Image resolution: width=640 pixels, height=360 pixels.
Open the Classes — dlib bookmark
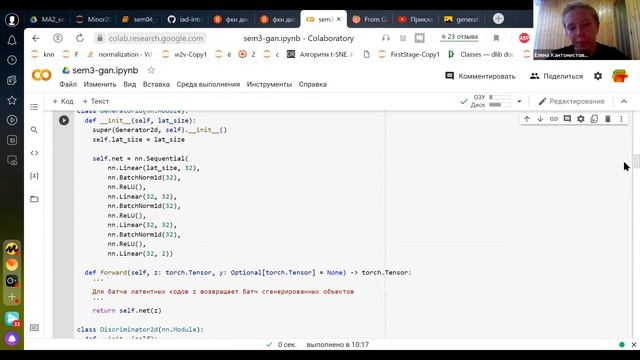tap(481, 54)
